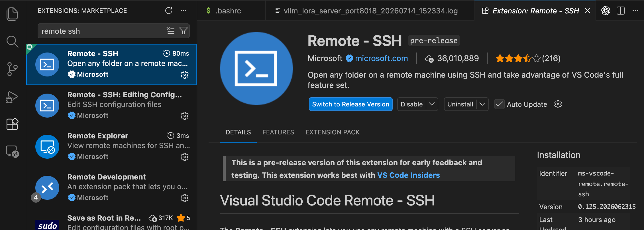Click the 3 hours ago last updated value
Screen dimensions: 644x230
(597, 220)
